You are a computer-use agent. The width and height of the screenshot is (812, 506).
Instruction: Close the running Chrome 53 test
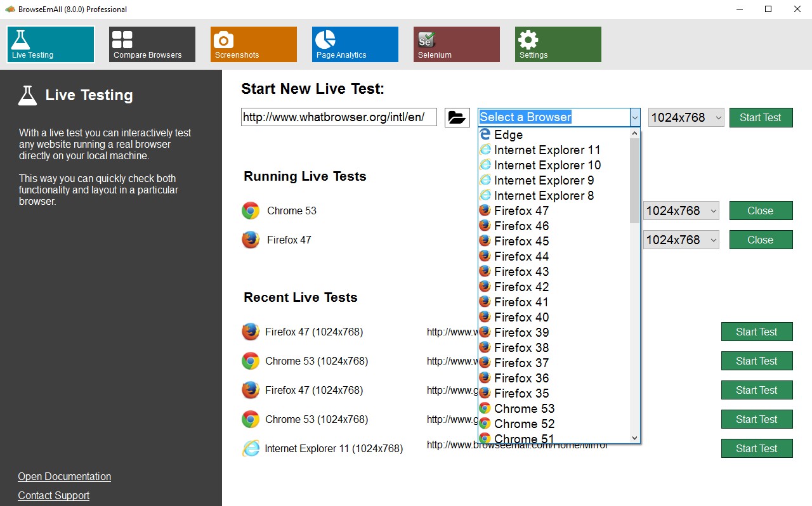tap(761, 211)
